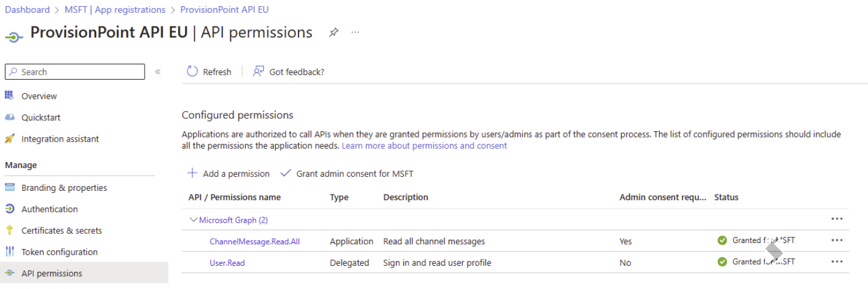Click the 'Yes' admin consent value
868x289 pixels.
point(625,241)
